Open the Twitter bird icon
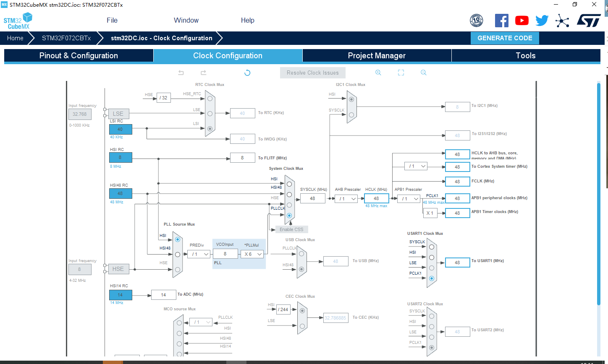The image size is (608, 364). pyautogui.click(x=542, y=21)
